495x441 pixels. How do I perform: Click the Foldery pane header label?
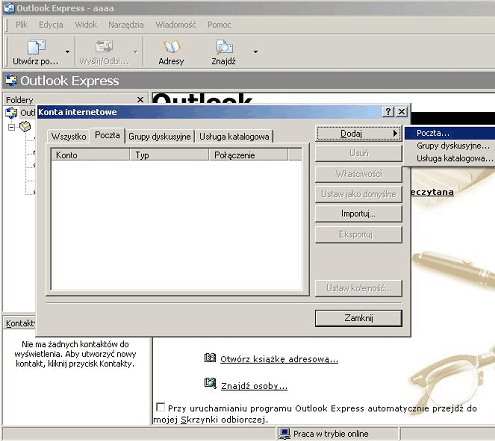20,100
